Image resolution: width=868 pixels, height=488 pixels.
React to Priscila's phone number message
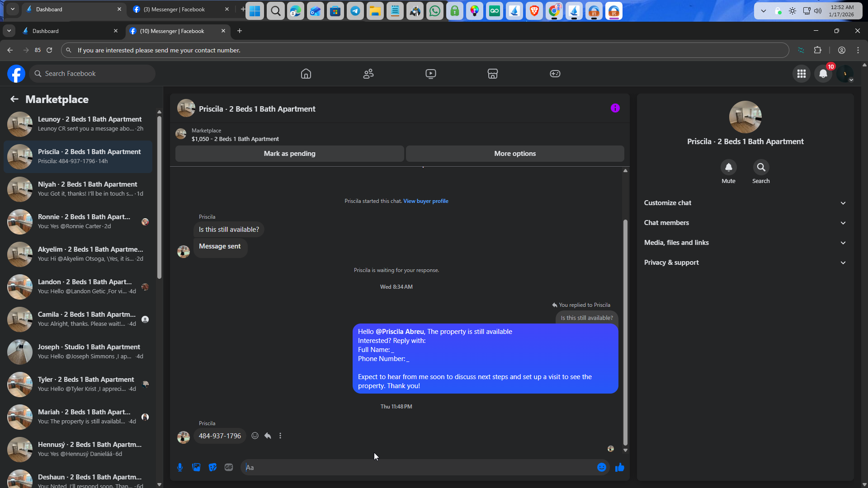click(255, 436)
